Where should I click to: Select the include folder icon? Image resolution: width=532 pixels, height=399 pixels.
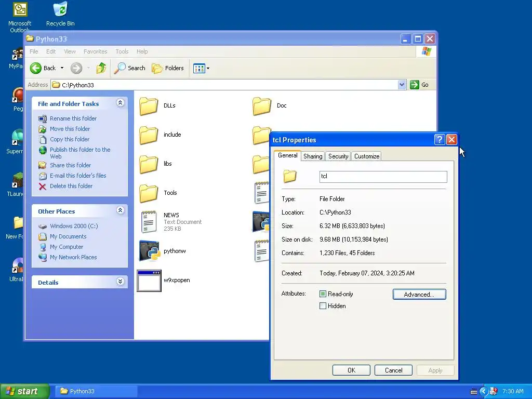(x=149, y=135)
